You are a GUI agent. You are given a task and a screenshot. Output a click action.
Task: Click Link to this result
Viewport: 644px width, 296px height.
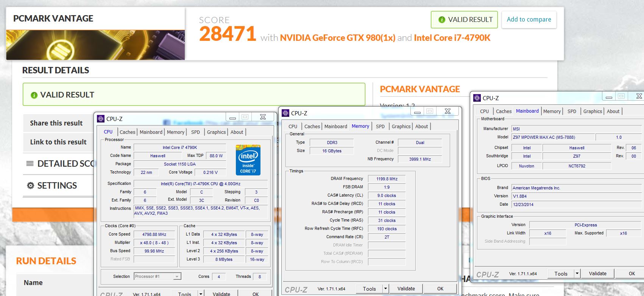(x=58, y=142)
